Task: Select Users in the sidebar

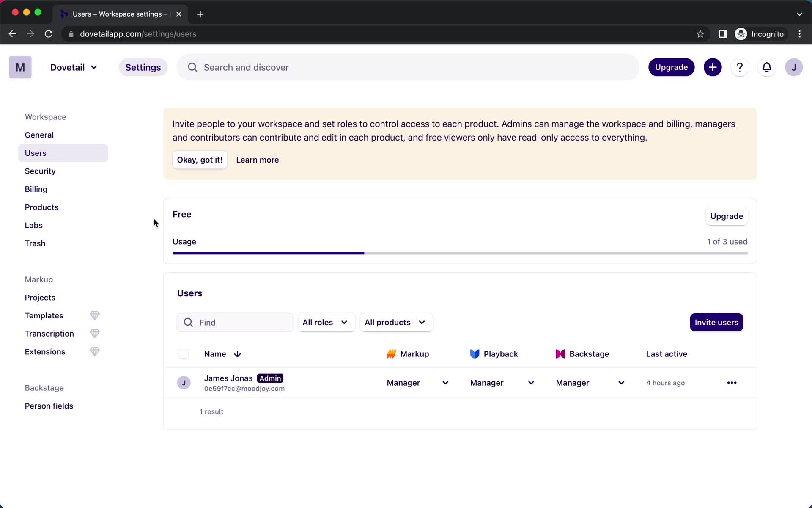Action: 63,153
